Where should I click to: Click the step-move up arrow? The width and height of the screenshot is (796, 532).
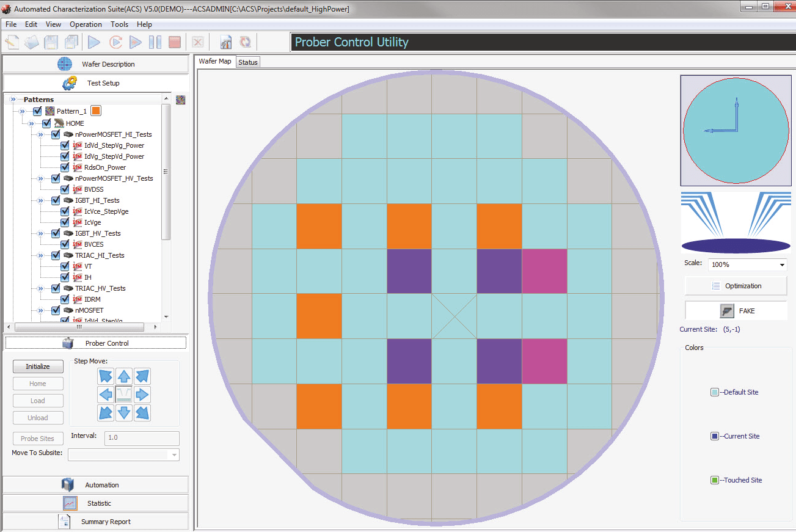tap(124, 376)
